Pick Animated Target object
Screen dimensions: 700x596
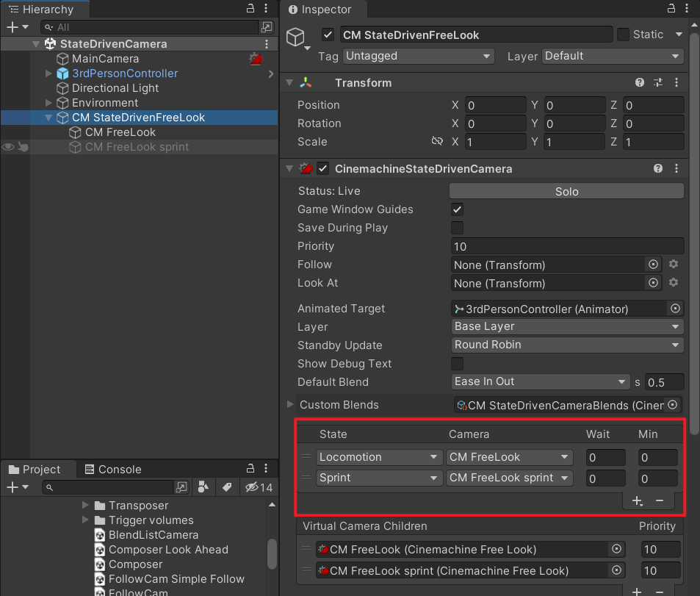(676, 308)
